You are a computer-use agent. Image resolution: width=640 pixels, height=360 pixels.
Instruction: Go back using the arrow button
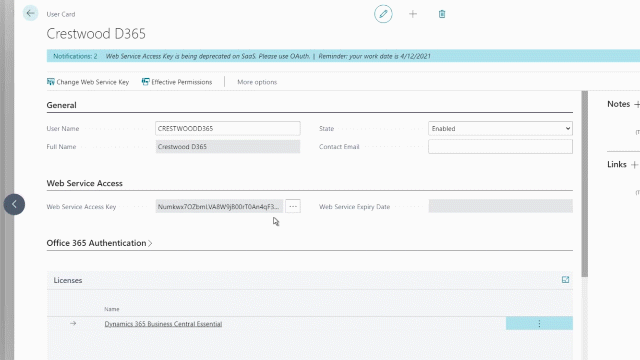pyautogui.click(x=30, y=13)
